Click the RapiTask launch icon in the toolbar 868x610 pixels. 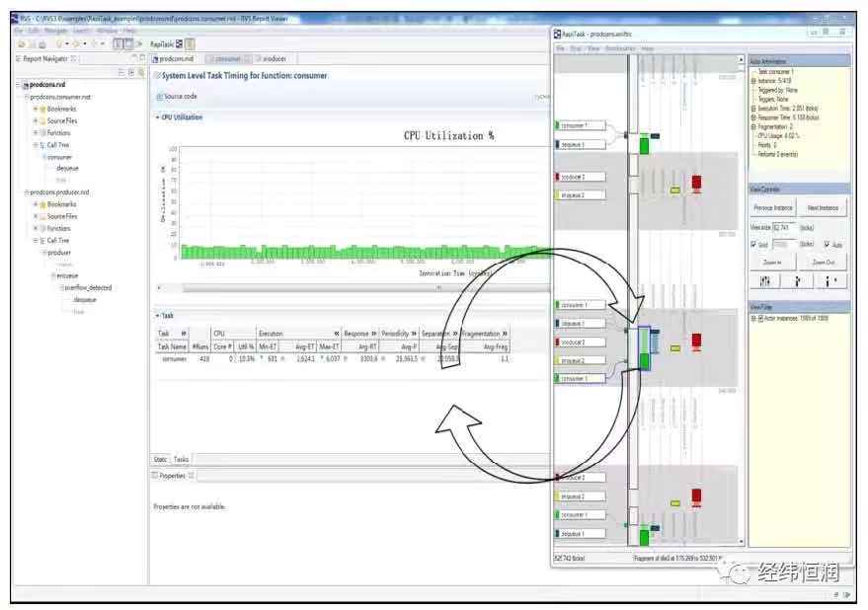[179, 43]
